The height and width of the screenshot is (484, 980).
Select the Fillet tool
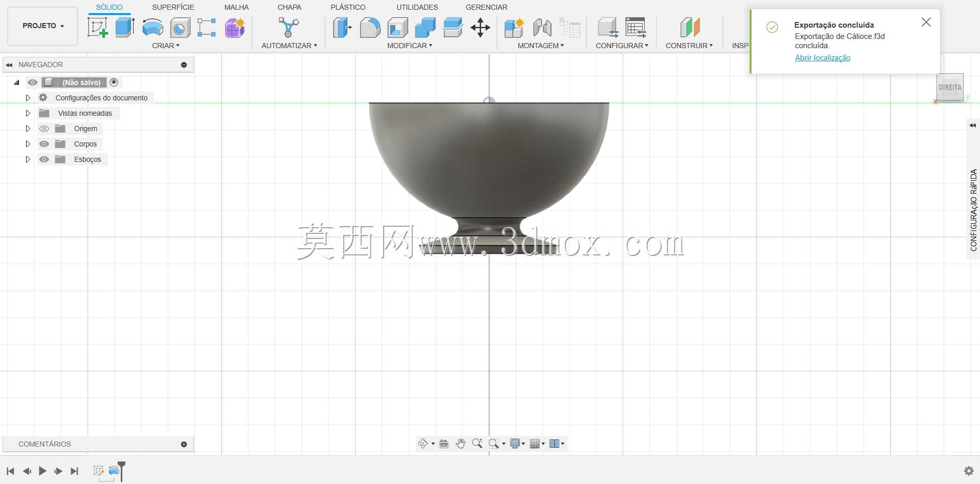coord(370,28)
